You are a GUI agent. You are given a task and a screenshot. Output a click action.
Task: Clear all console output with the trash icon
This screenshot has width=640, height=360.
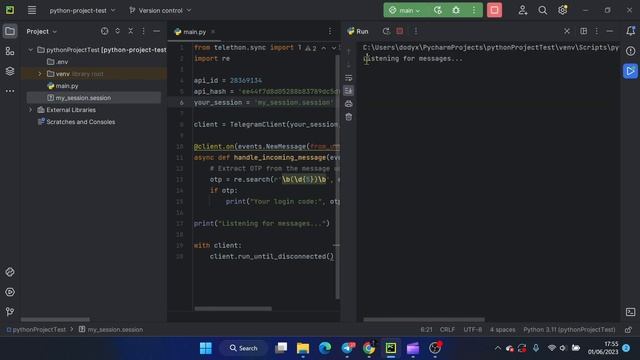pyautogui.click(x=349, y=117)
